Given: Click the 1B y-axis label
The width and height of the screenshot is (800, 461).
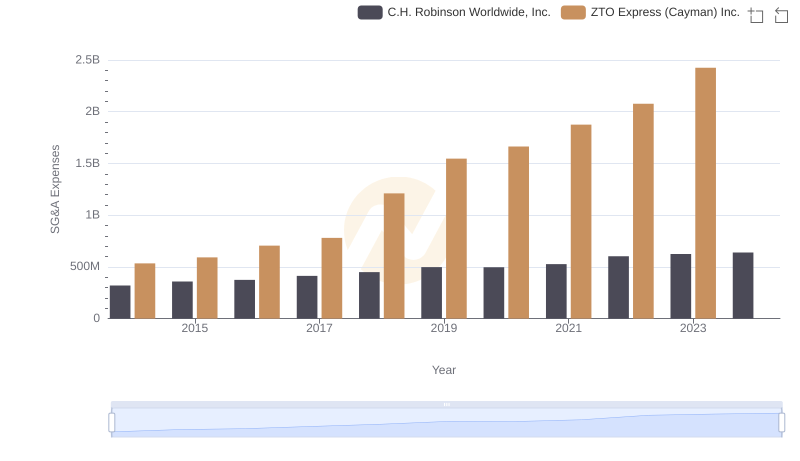Looking at the screenshot, I should [92, 215].
